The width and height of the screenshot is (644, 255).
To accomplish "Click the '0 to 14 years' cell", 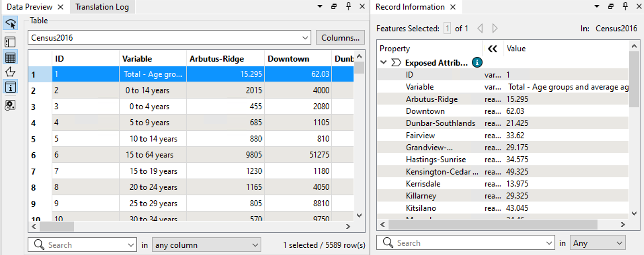I will (x=153, y=90).
